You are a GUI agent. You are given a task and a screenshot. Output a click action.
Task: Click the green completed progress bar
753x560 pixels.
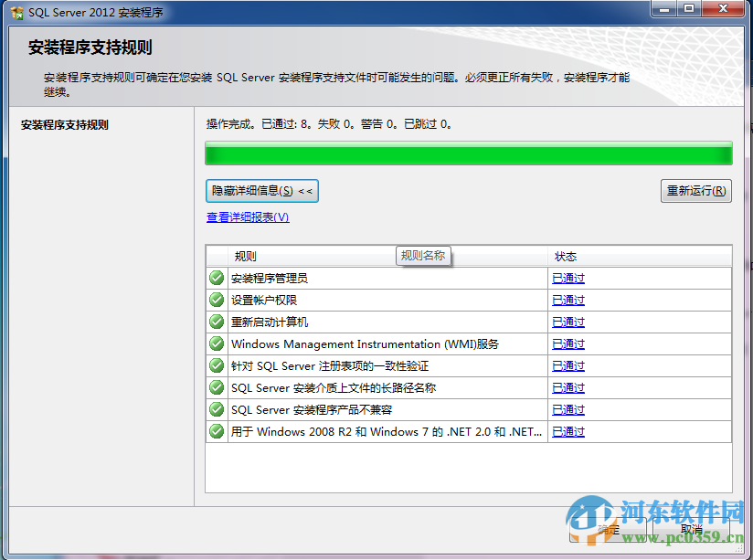coord(468,153)
